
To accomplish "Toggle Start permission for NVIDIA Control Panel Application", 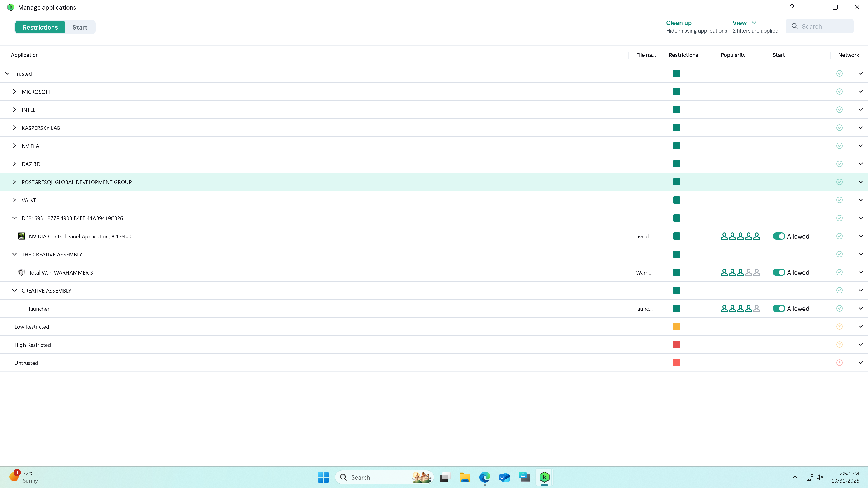I will [x=779, y=236].
